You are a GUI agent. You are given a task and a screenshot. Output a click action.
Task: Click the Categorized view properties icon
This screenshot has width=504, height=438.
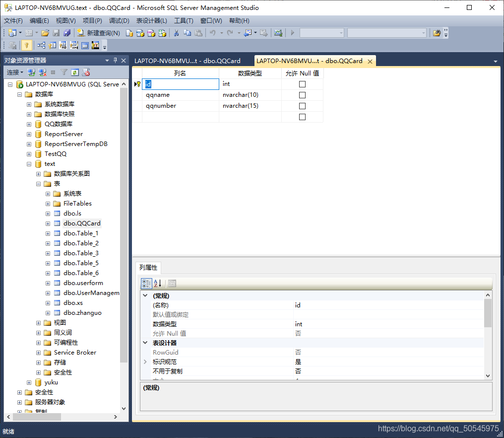click(x=146, y=283)
